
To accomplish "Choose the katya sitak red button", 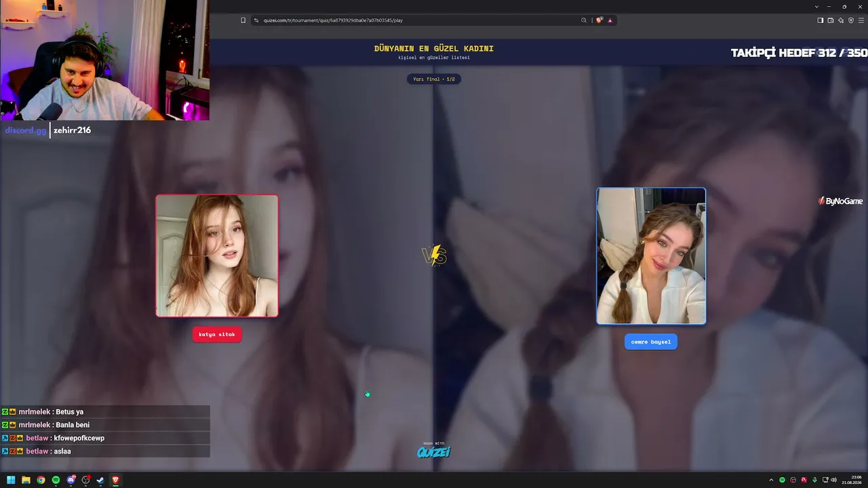I will tap(217, 334).
